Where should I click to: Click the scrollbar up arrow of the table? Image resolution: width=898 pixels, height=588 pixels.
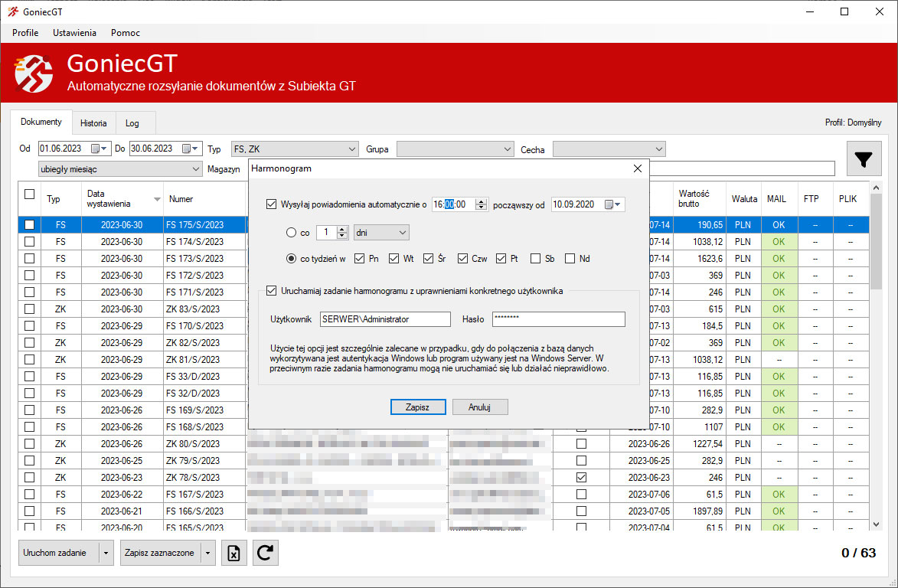click(876, 188)
